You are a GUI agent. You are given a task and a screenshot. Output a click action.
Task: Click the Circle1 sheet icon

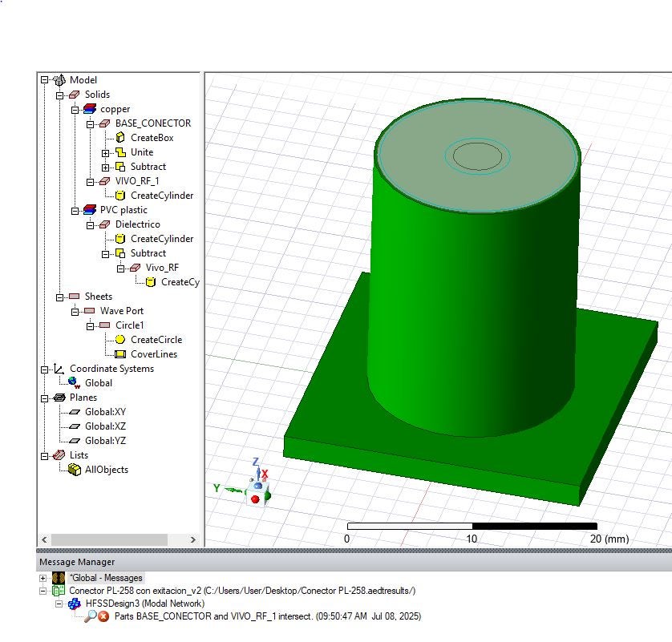coord(104,325)
